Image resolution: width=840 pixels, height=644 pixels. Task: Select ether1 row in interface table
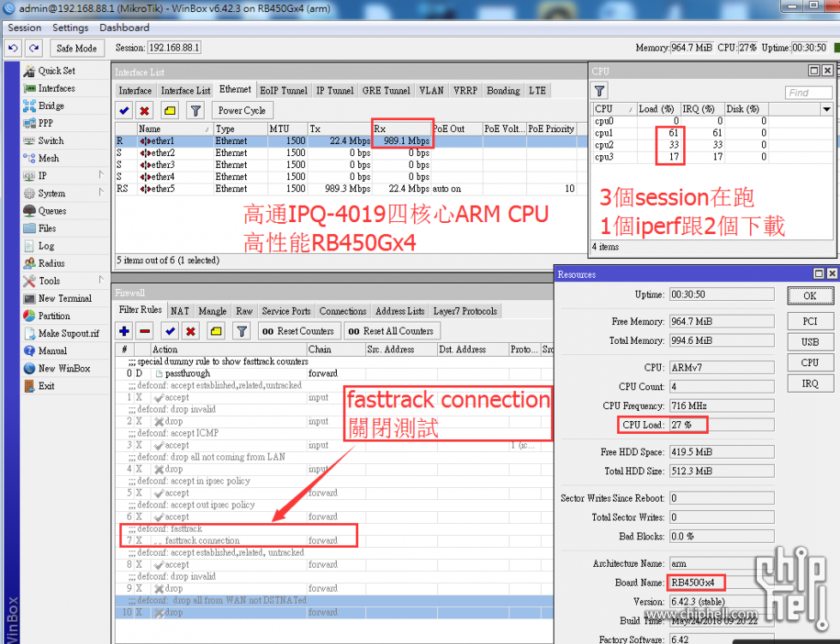coord(351,141)
